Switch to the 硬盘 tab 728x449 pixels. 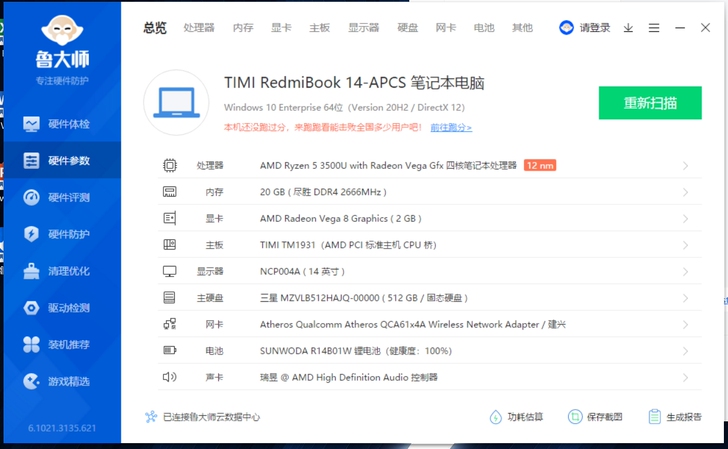408,28
